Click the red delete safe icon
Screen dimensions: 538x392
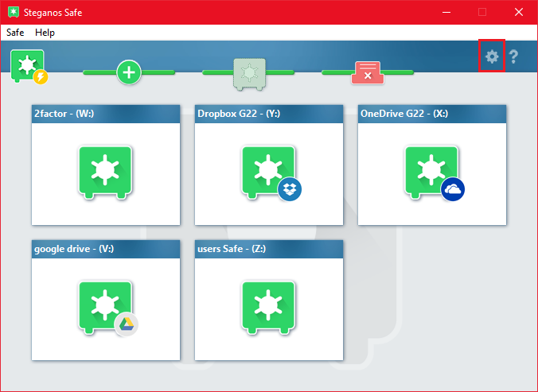tap(367, 72)
